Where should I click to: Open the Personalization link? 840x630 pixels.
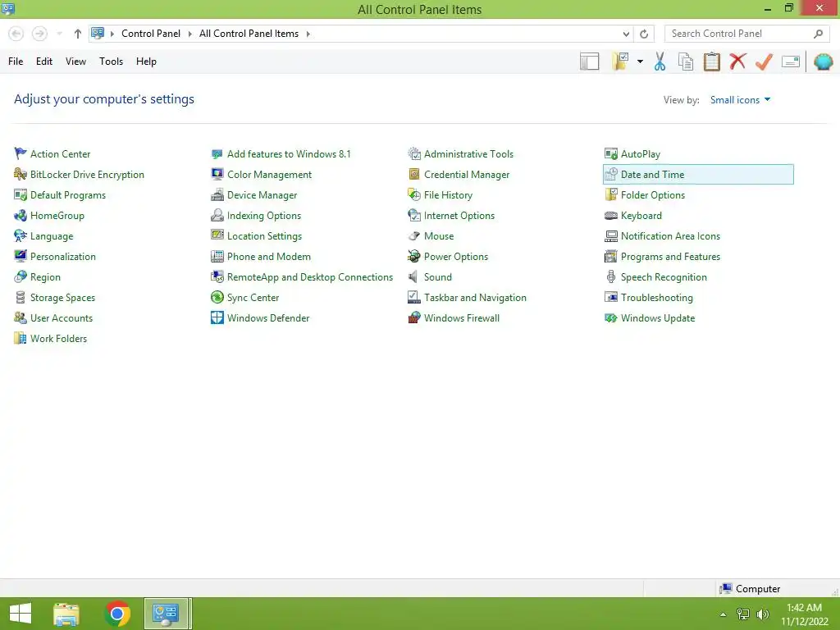(x=62, y=257)
